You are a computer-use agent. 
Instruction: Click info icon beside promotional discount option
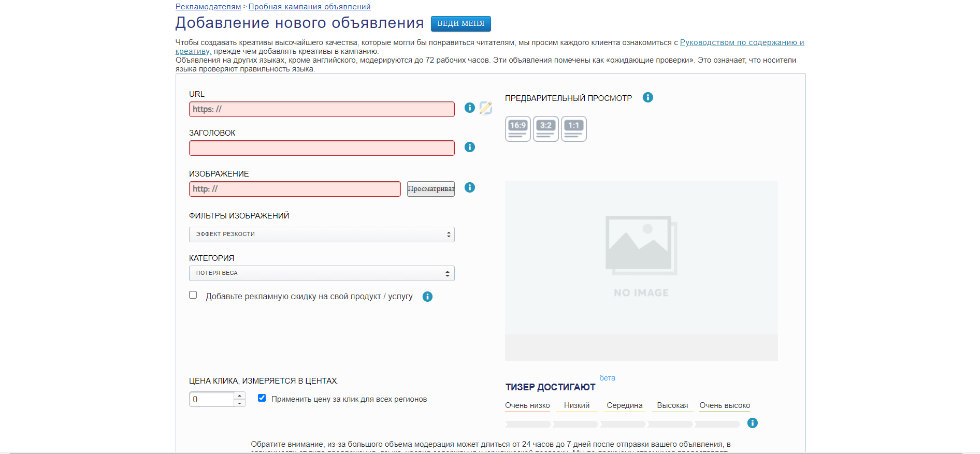427,297
